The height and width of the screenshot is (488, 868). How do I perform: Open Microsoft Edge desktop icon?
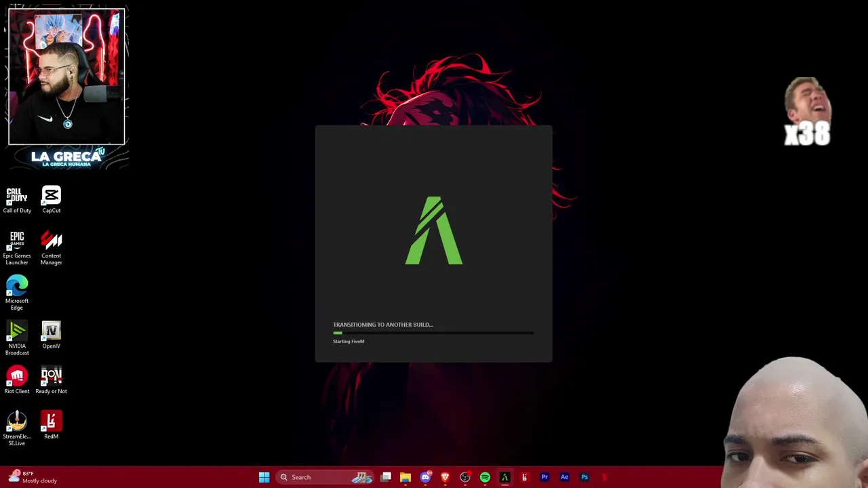coord(17,293)
